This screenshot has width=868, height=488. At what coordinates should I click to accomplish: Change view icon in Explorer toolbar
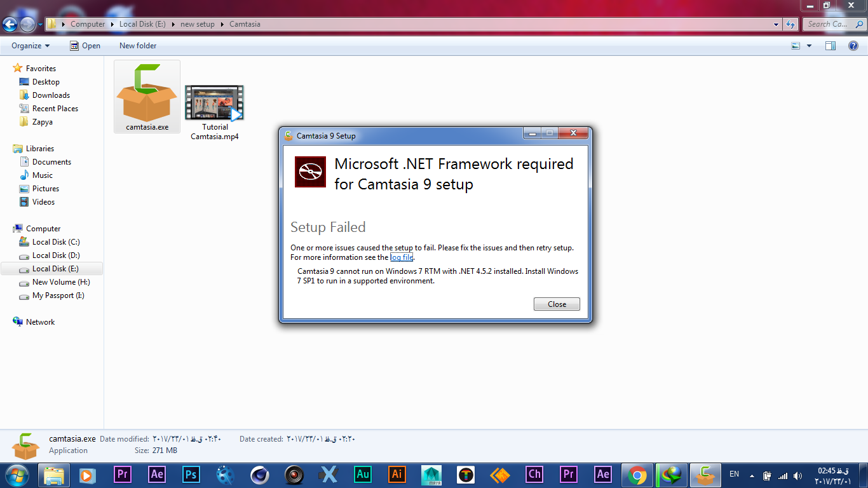(x=796, y=46)
